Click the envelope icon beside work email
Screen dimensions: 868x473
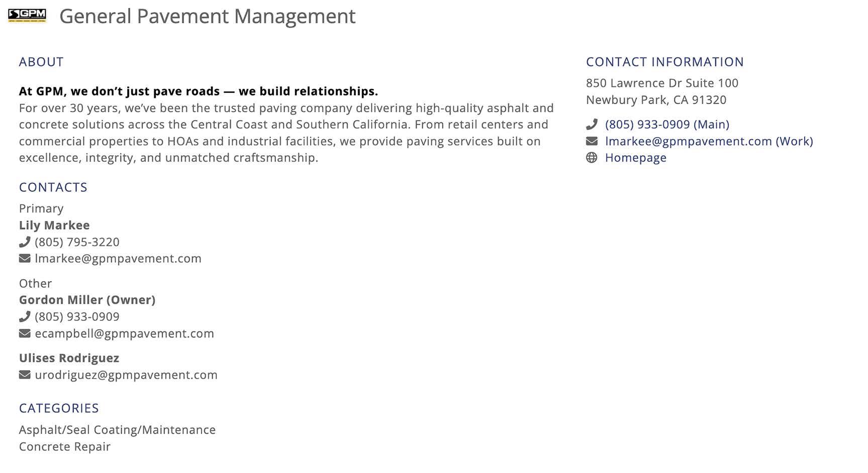tap(592, 141)
